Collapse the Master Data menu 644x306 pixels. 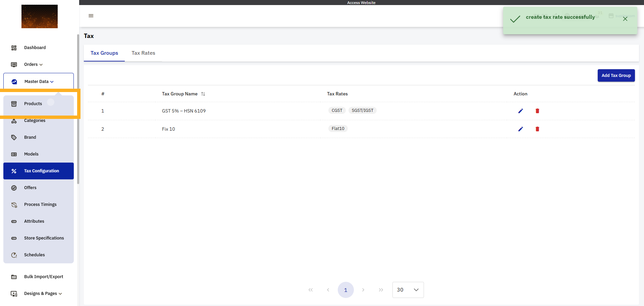(x=39, y=82)
